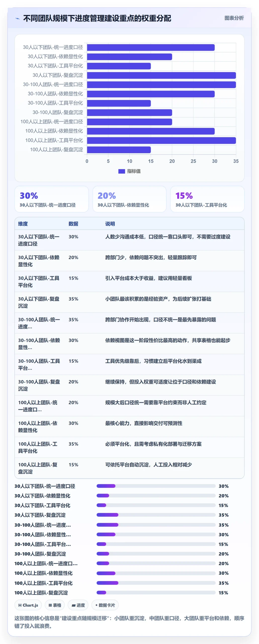Click table text '可依托平台自动沉淀，人工投入相对减少'
Image resolution: width=259 pixels, height=644 pixels.
click(x=149, y=465)
